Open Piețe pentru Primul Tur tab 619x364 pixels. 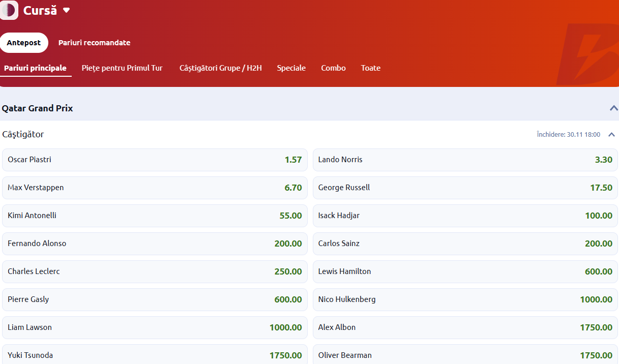[122, 68]
